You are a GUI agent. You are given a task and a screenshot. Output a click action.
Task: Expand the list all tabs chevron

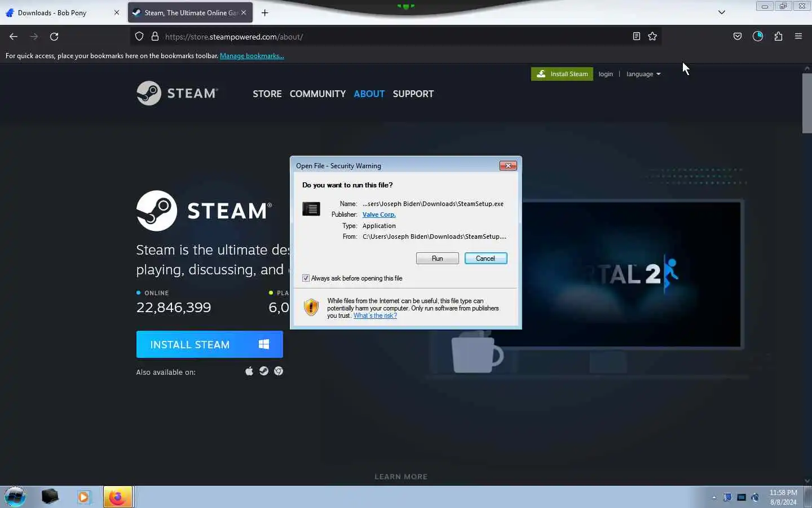721,12
